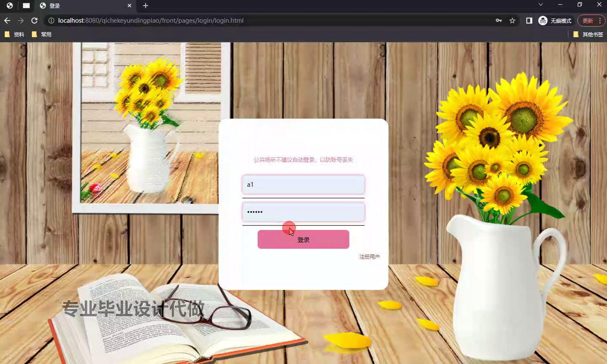Click the browser back arrow
The image size is (607, 364).
click(x=7, y=21)
